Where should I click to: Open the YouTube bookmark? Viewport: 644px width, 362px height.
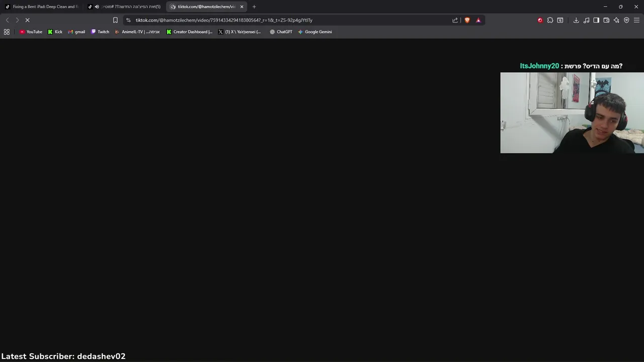(x=31, y=32)
